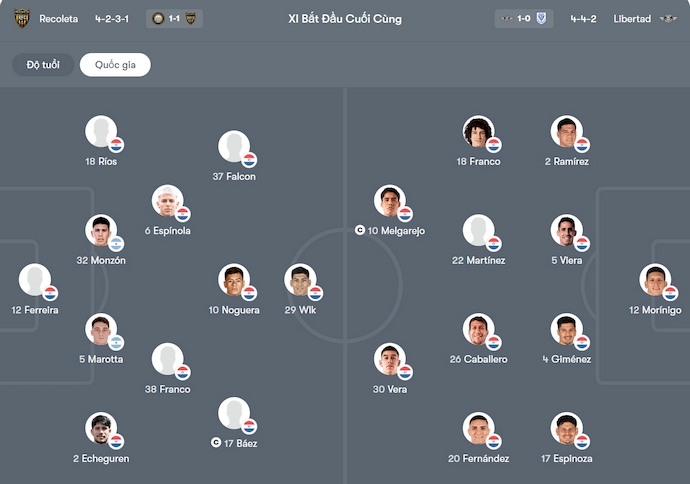Open player Noguera's profile photo
This screenshot has width=690, height=484.
233,280
